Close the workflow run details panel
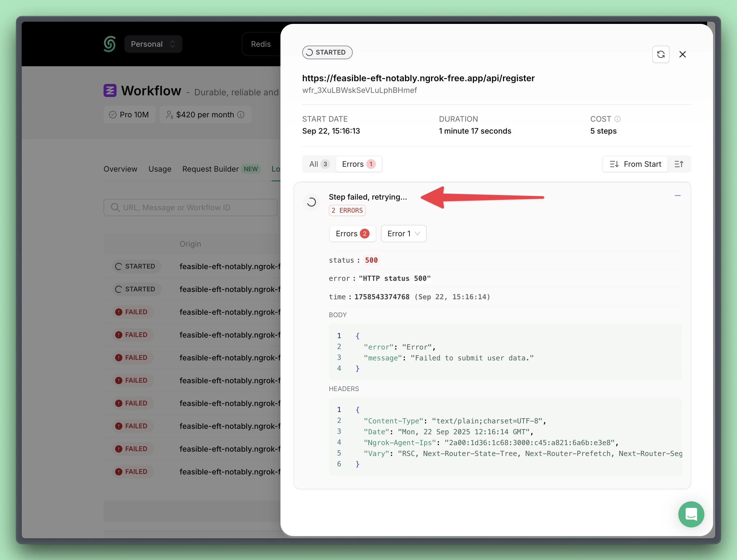The width and height of the screenshot is (737, 560). pos(682,54)
